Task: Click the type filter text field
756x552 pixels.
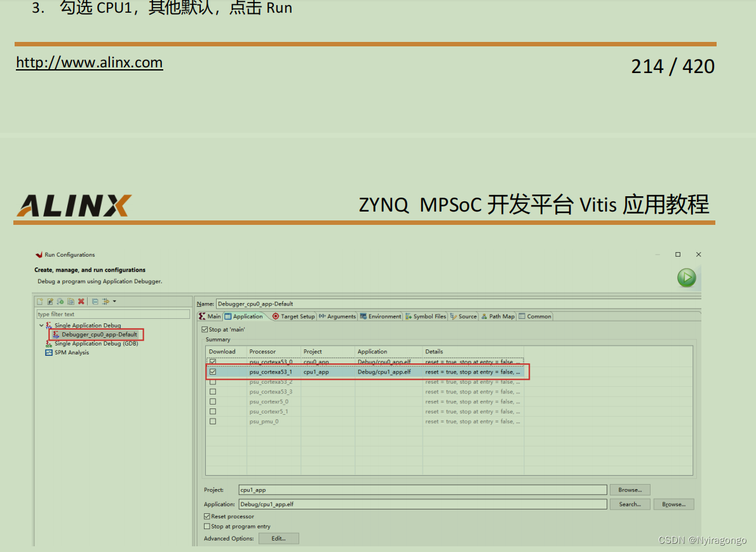Action: point(113,314)
